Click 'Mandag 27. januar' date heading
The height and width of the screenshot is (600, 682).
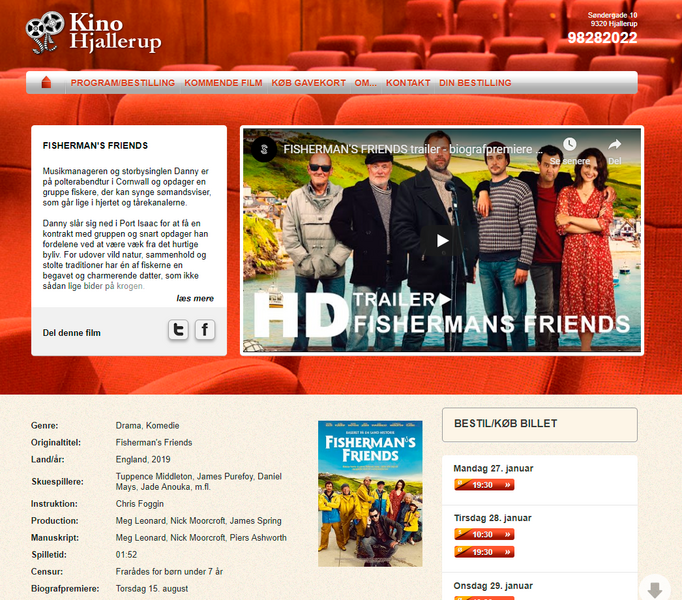click(493, 469)
